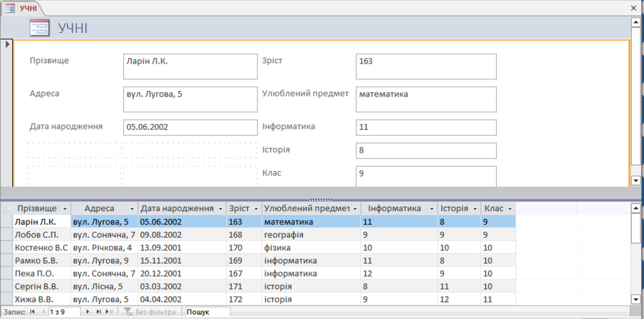Click the Дата народження field 05.06.2002
Screen dimensions: 644x319
pyautogui.click(x=190, y=127)
